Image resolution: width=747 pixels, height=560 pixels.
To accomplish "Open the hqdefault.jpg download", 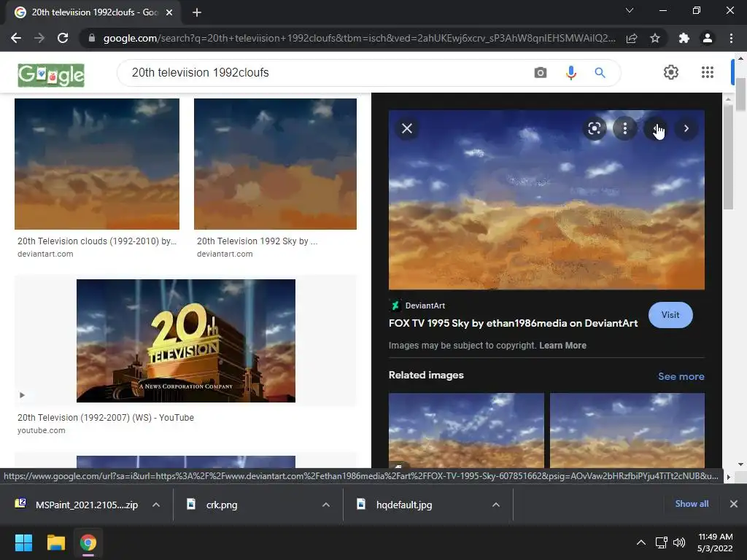I will click(395, 505).
